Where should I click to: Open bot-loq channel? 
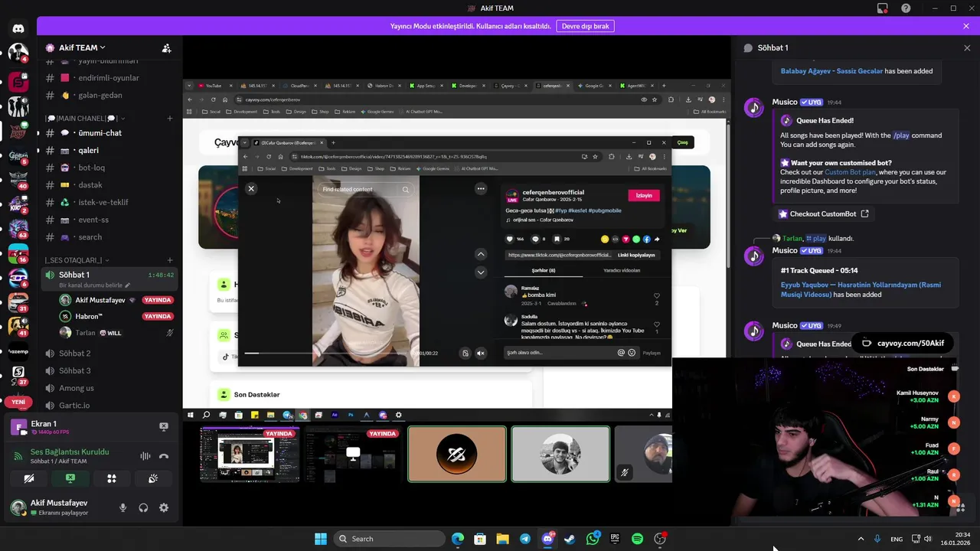[92, 168]
